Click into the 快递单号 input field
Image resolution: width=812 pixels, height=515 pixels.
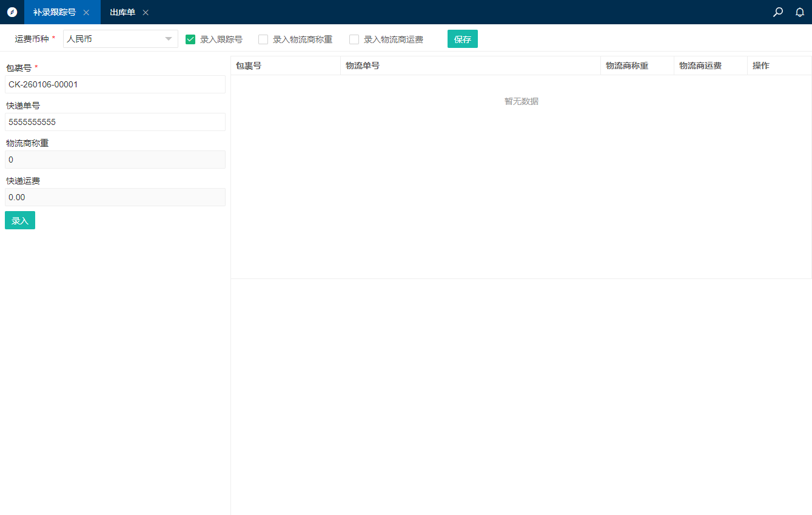(x=115, y=122)
